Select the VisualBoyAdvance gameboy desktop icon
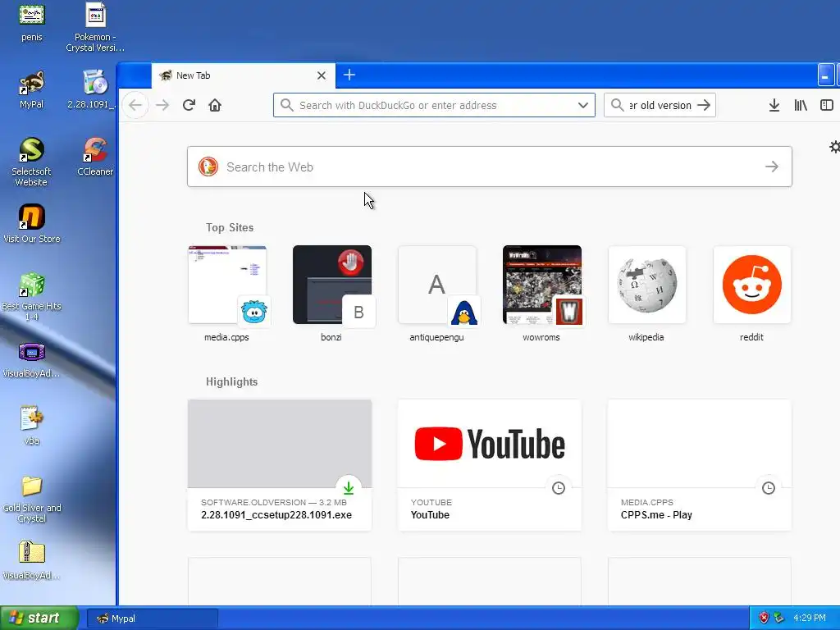 [32, 360]
